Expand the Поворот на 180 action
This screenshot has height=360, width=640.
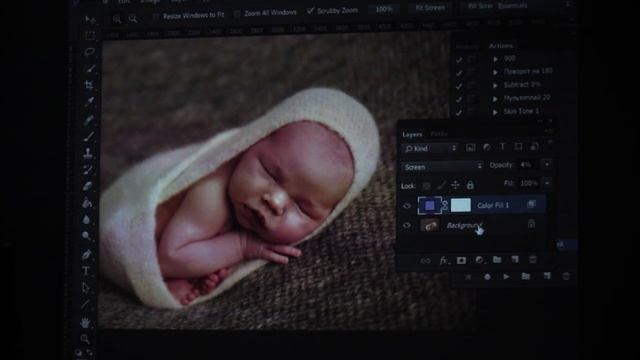(496, 72)
